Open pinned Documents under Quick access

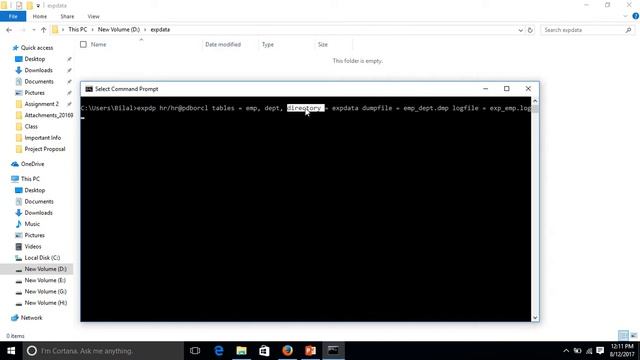[x=39, y=81]
